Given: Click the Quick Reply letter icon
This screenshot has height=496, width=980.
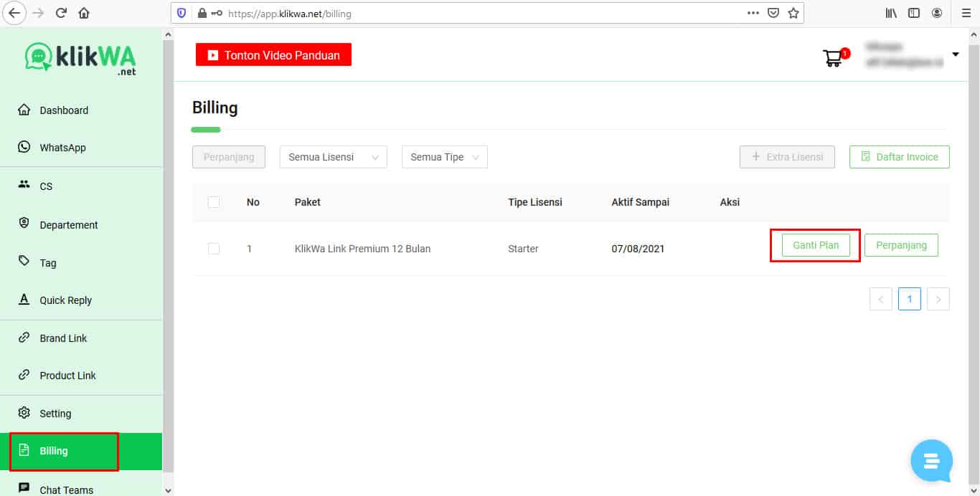Looking at the screenshot, I should 24,300.
